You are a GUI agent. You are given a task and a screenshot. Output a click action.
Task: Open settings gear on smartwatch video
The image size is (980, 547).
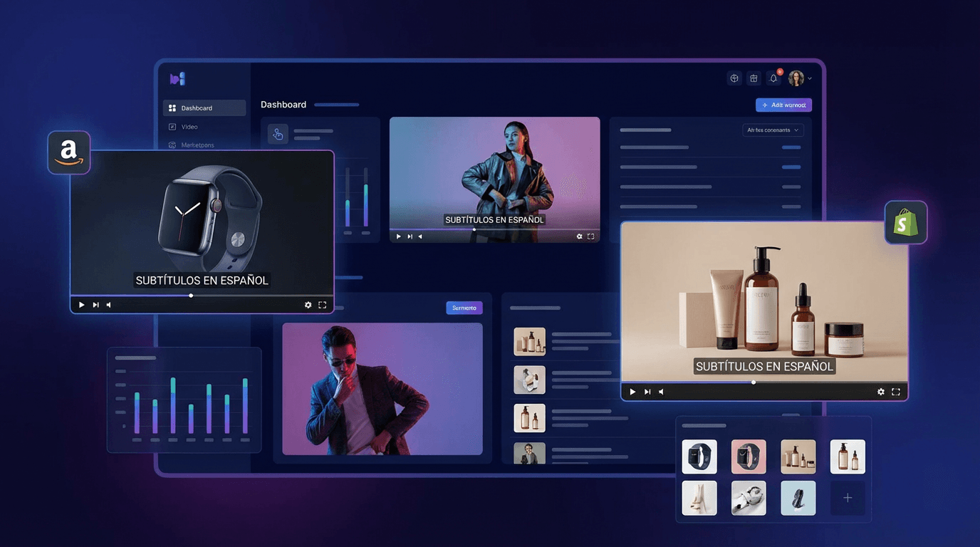pos(308,305)
